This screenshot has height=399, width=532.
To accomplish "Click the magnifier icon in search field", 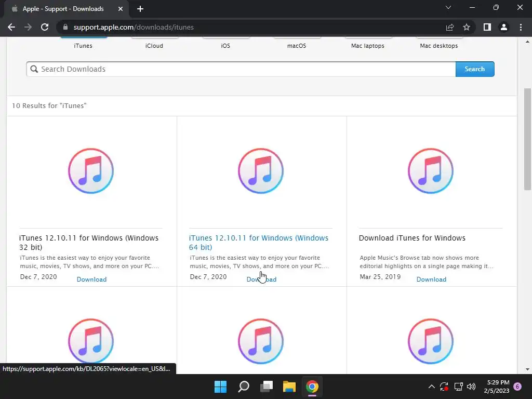I will 34,69.
